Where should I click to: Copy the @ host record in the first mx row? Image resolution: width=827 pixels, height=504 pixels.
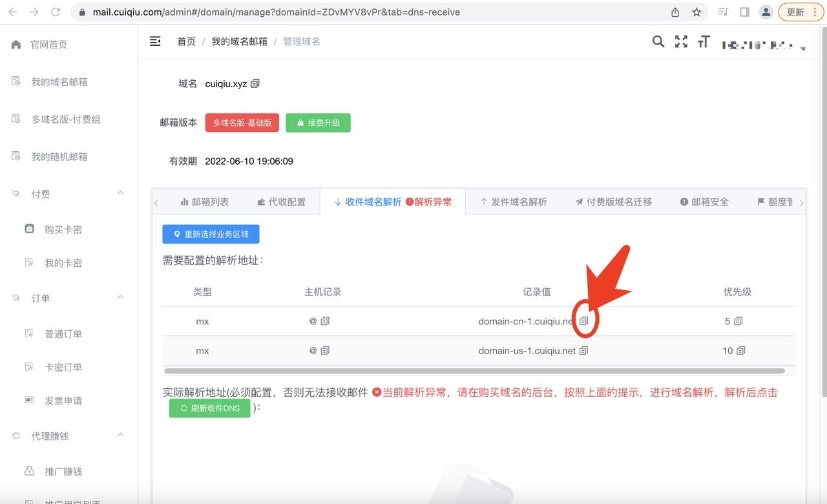(325, 321)
